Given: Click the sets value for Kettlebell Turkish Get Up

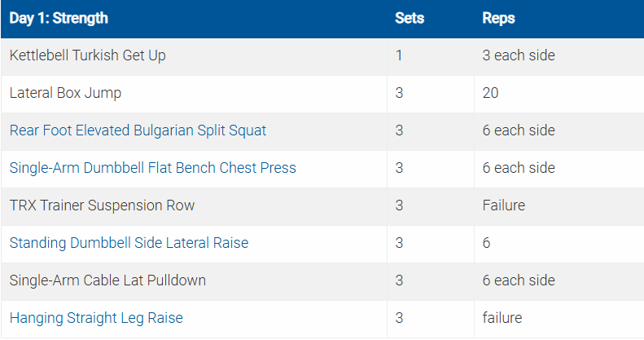Looking at the screenshot, I should (x=399, y=55).
